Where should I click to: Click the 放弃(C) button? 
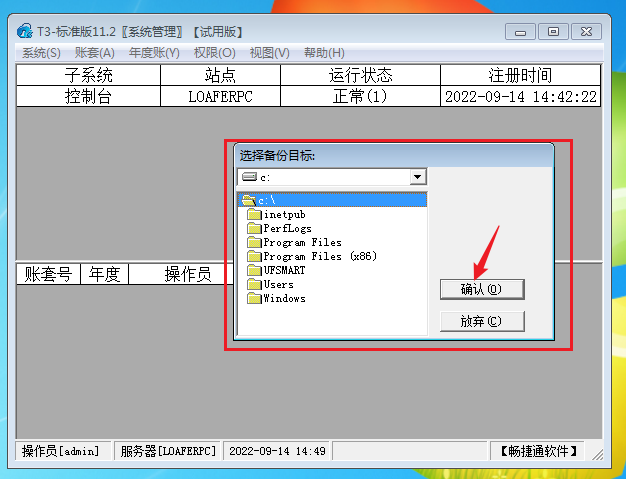[x=482, y=321]
